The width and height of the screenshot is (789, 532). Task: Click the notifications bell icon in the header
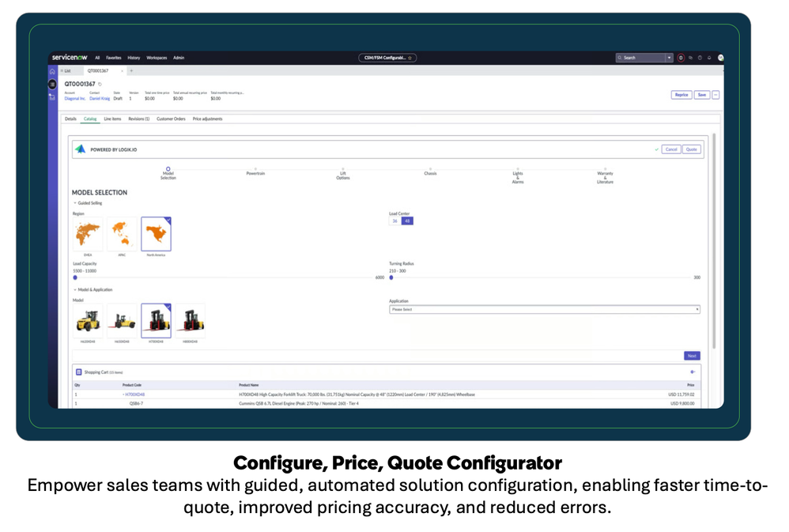(x=709, y=58)
